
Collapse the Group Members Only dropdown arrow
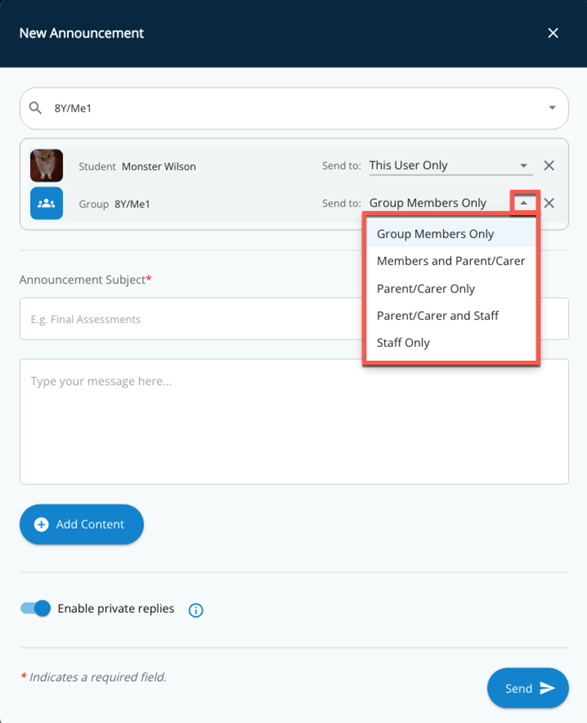pyautogui.click(x=524, y=203)
